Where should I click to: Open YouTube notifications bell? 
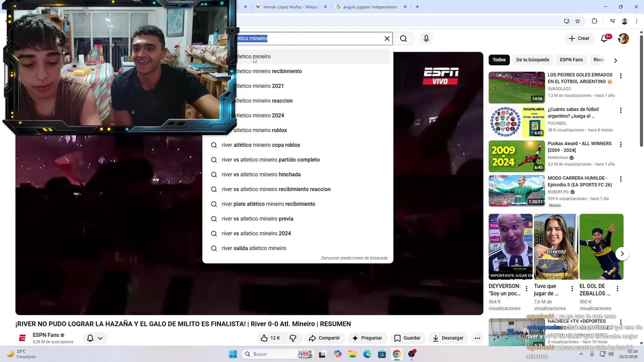pyautogui.click(x=605, y=39)
